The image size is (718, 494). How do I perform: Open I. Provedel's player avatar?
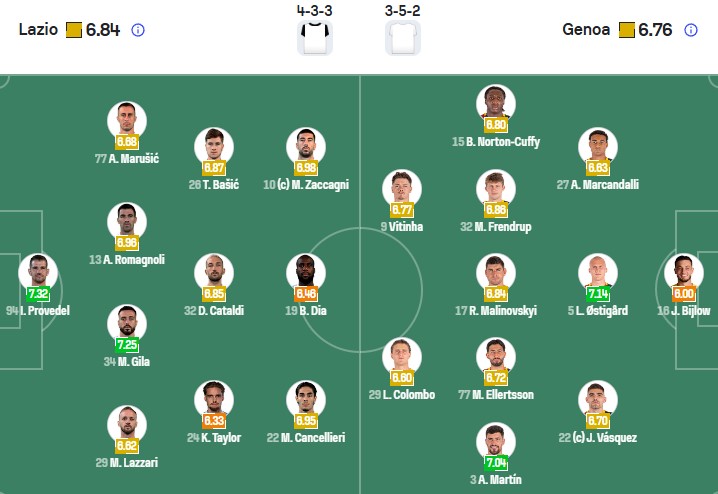point(38,273)
